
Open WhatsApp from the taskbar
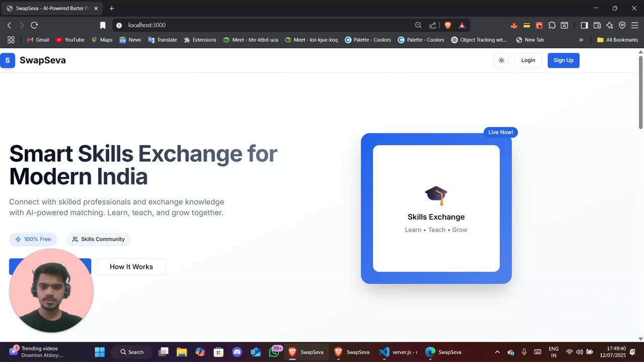[274, 352]
